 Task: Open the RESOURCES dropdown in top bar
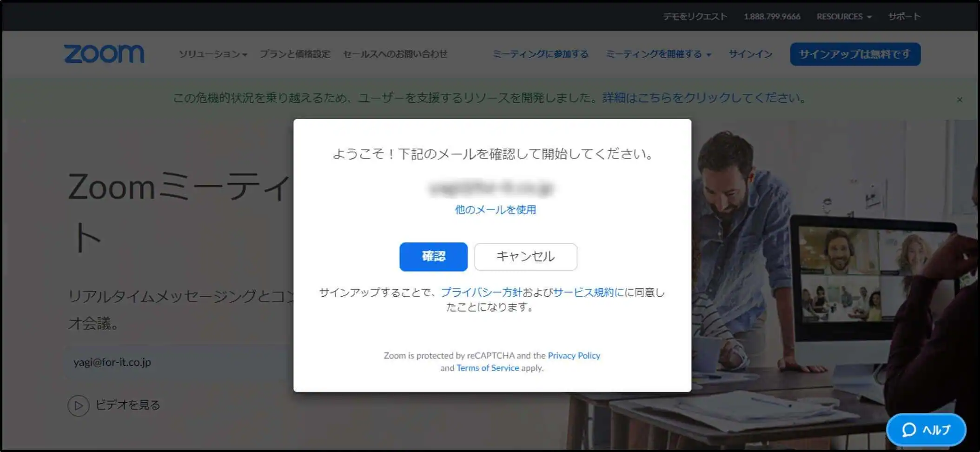(x=844, y=16)
